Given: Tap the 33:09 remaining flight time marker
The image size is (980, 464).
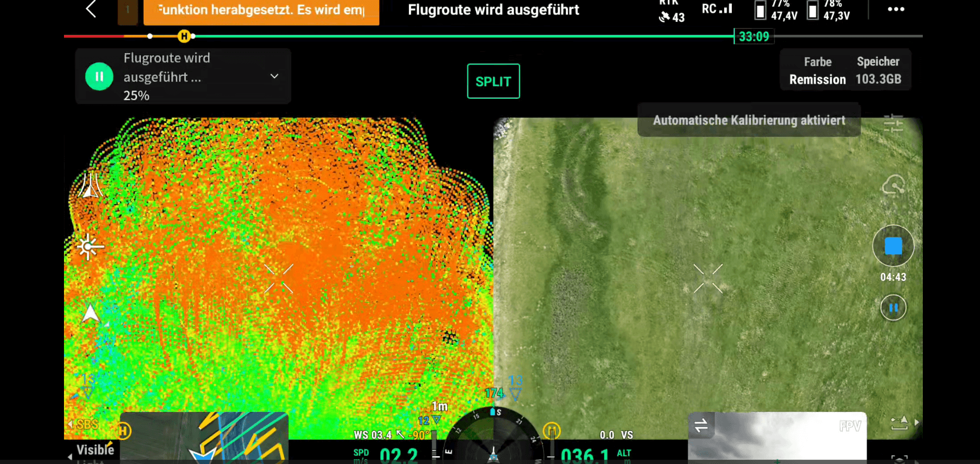Looking at the screenshot, I should 754,36.
